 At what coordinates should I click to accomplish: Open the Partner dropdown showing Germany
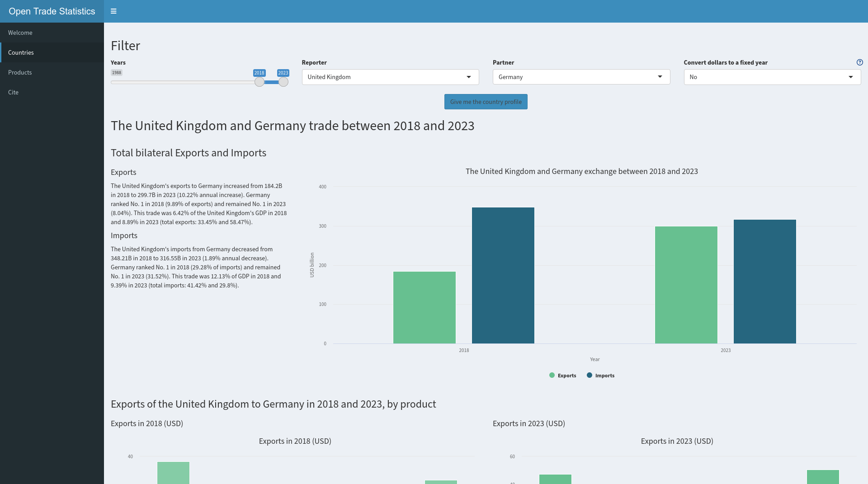581,77
